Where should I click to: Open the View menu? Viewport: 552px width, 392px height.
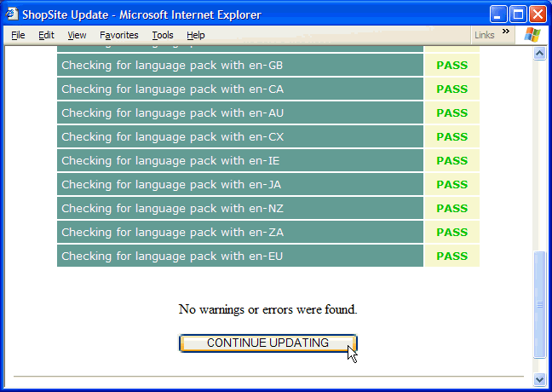tap(77, 35)
